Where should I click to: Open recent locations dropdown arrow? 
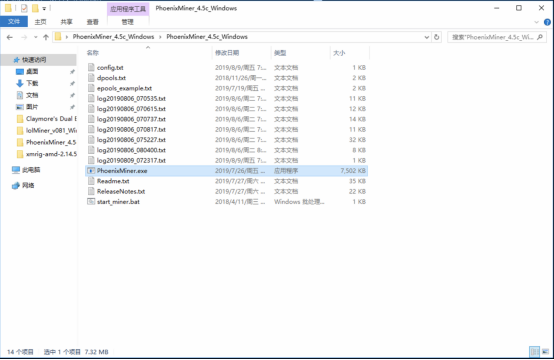click(35, 37)
